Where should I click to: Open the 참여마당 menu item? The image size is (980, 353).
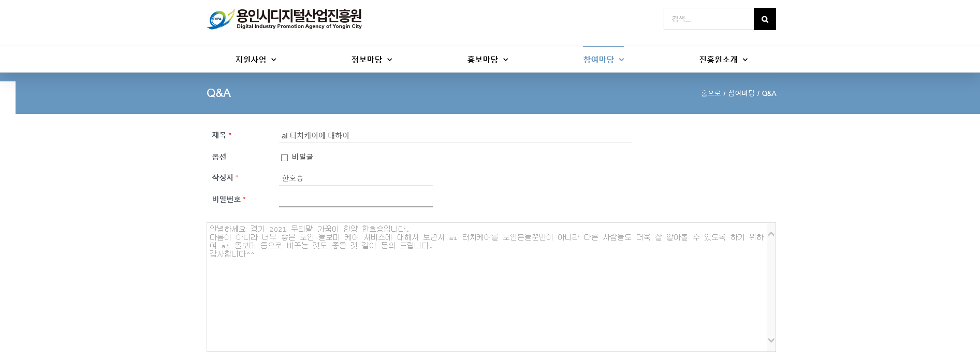[598, 60]
